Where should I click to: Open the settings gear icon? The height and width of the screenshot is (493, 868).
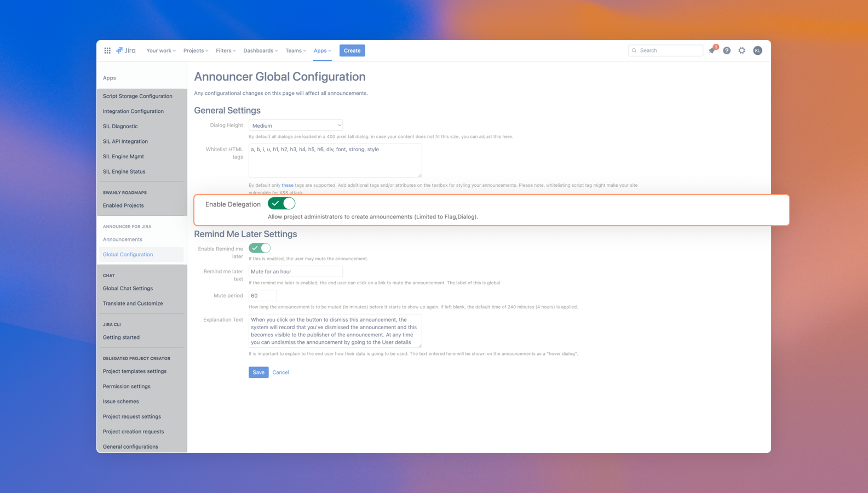741,50
